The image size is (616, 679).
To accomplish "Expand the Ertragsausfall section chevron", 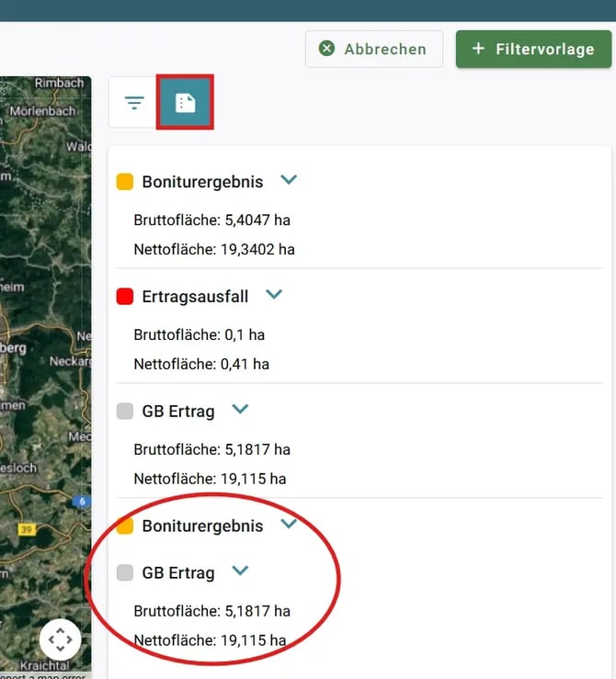I will (x=274, y=294).
